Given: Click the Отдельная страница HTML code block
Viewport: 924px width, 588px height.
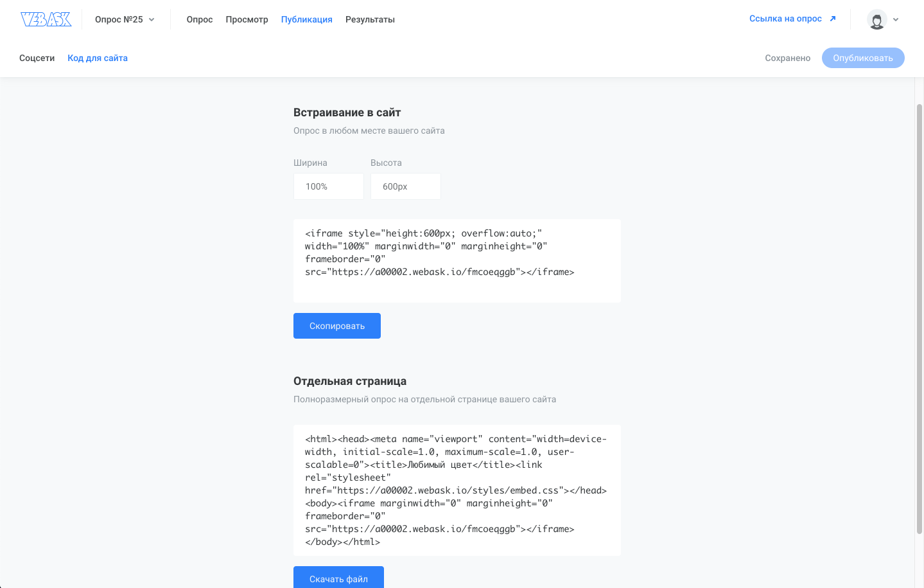Looking at the screenshot, I should (x=457, y=490).
